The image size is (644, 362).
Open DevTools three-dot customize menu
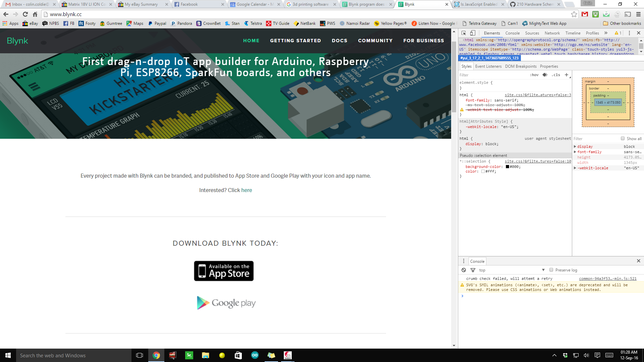coord(629,33)
